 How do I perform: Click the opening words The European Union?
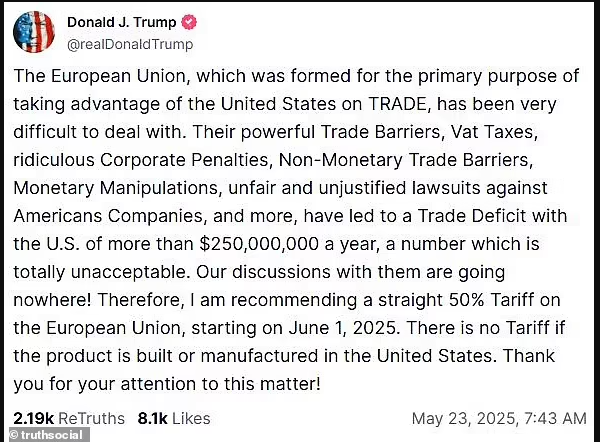[x=99, y=76]
